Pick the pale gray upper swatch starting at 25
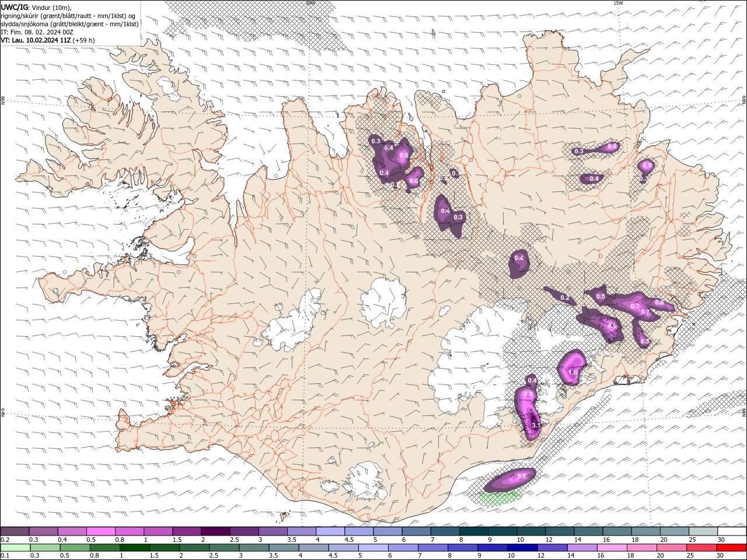This screenshot has width=747, height=560. tap(703, 531)
